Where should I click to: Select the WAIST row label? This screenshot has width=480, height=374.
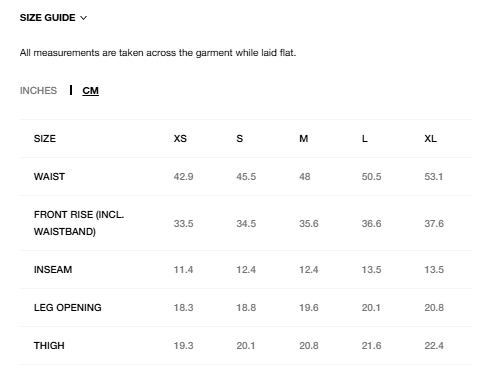tap(49, 177)
